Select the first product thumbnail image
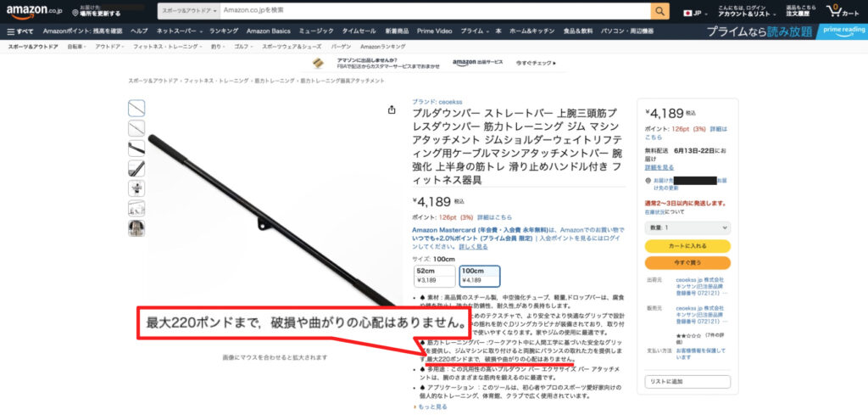 click(136, 108)
